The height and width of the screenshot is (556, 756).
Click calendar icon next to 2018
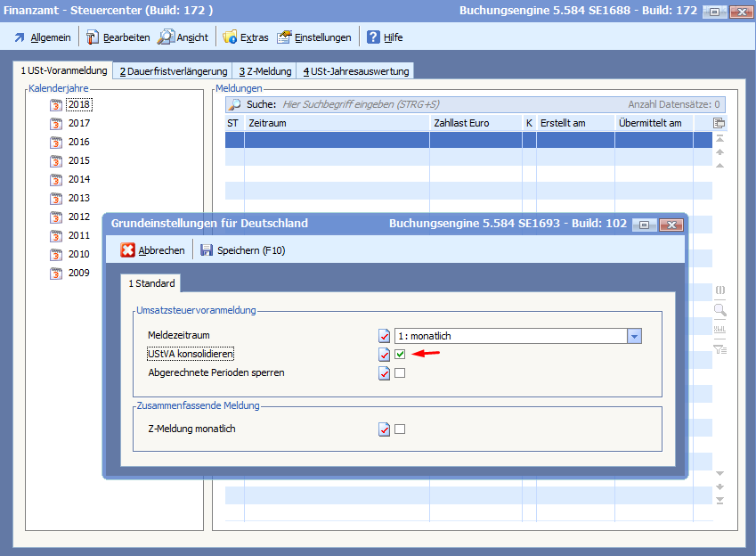click(x=57, y=105)
